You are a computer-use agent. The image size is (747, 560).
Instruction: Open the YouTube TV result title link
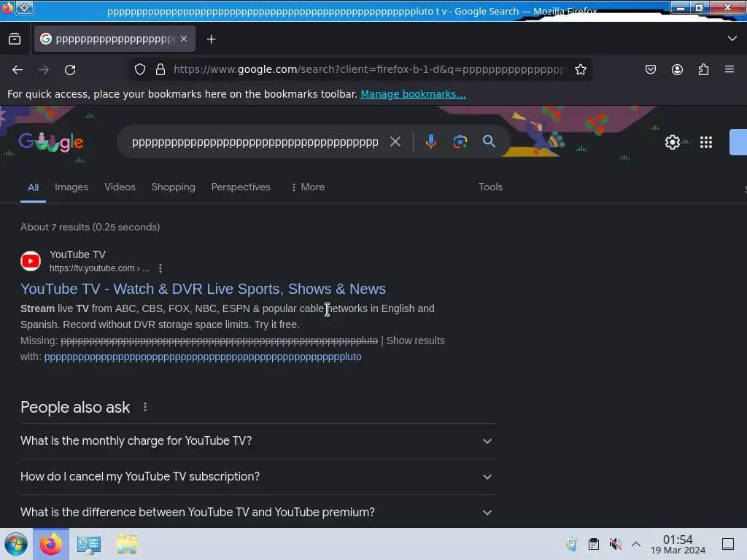[203, 289]
